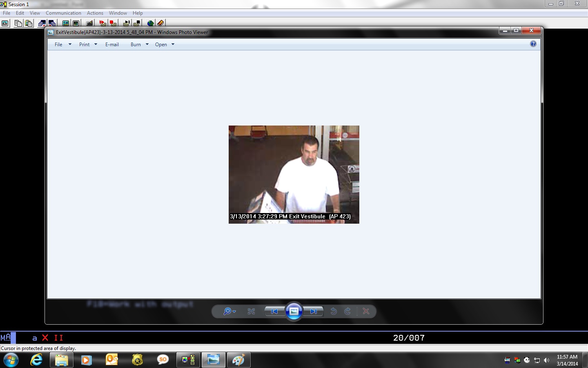Click the Paste icon in Session 1 toolbar
This screenshot has height=368, width=588.
(29, 23)
